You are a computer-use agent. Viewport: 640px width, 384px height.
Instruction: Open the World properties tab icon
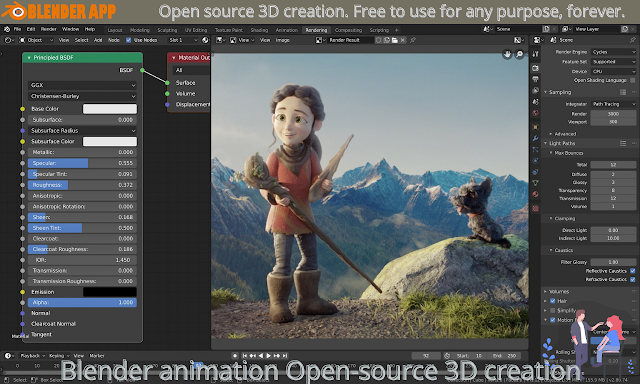(x=536, y=113)
